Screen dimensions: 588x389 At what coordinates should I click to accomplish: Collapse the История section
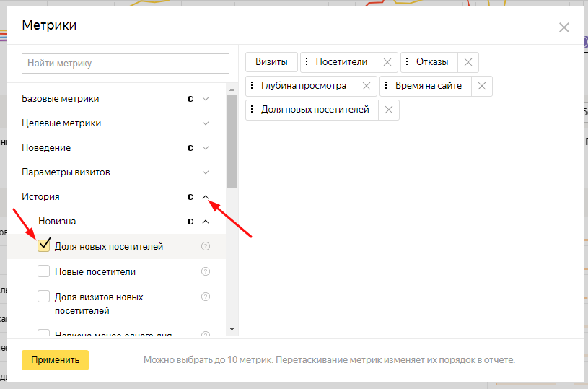pos(206,197)
